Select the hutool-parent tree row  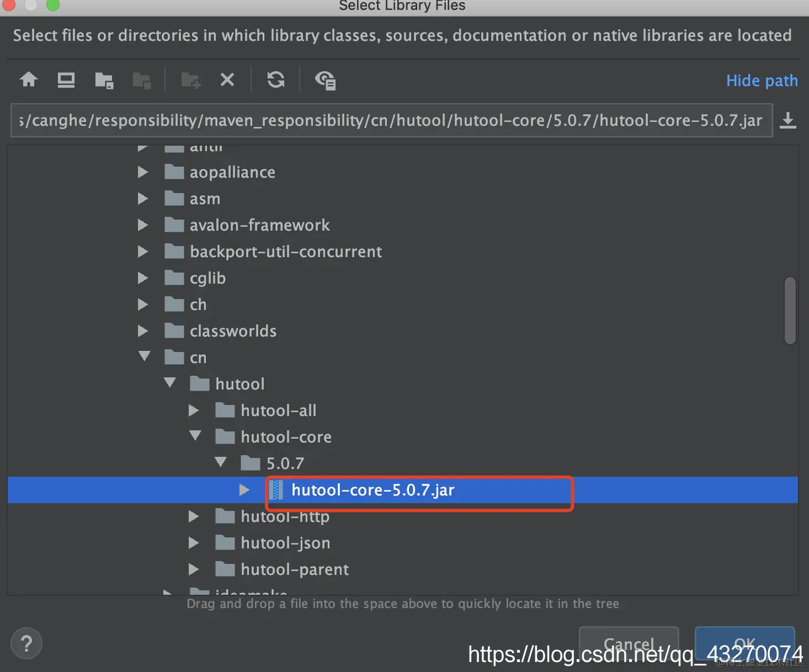coord(403,569)
